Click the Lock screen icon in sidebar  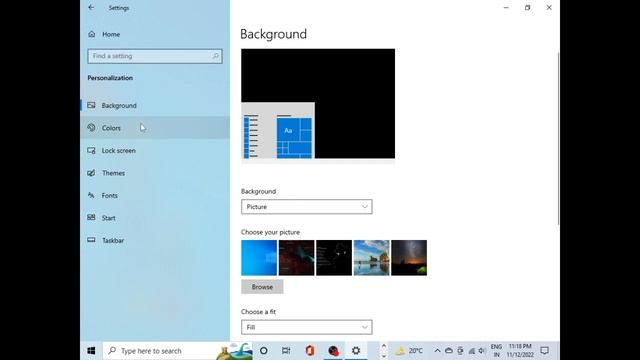click(91, 150)
